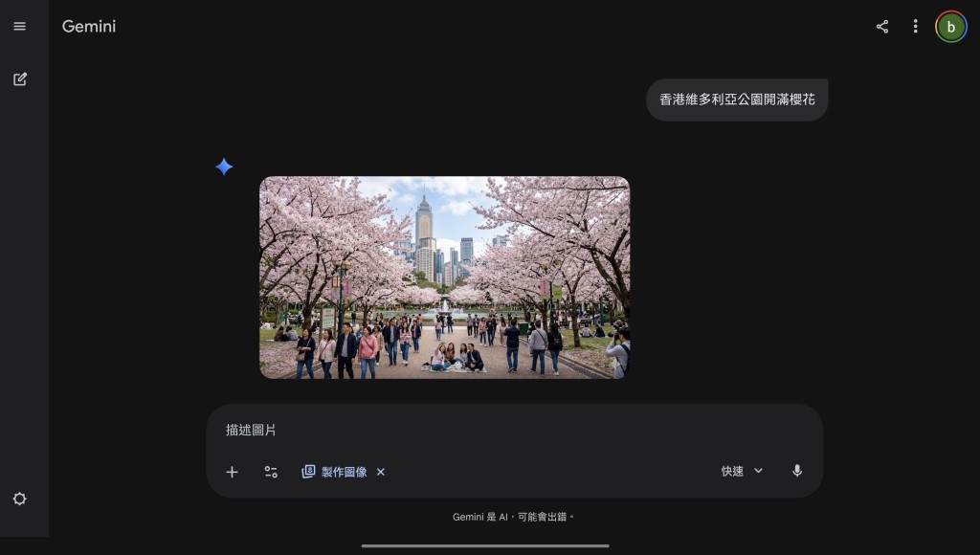
Task: Activate the microphone for voice input
Action: pos(796,471)
